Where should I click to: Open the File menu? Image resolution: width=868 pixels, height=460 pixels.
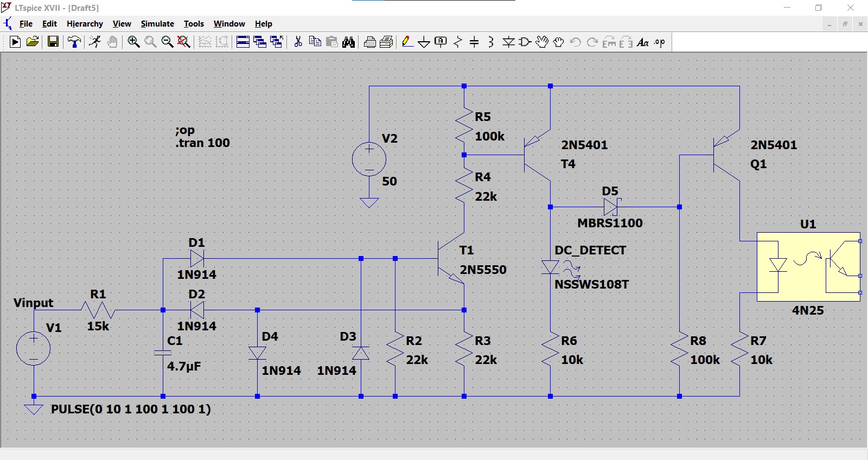26,24
